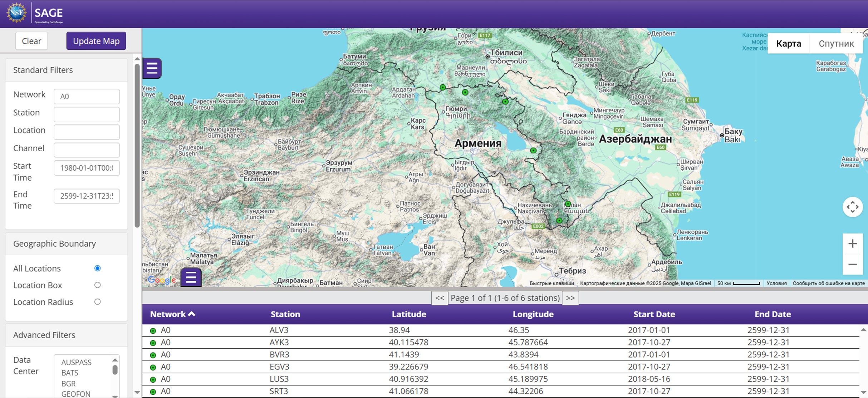
Task: Select the Location Box option
Action: click(97, 285)
